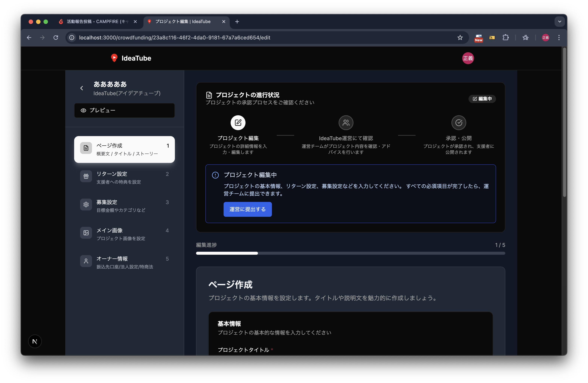Open Chrome three-dot menu
This screenshot has width=588, height=383.
click(559, 38)
